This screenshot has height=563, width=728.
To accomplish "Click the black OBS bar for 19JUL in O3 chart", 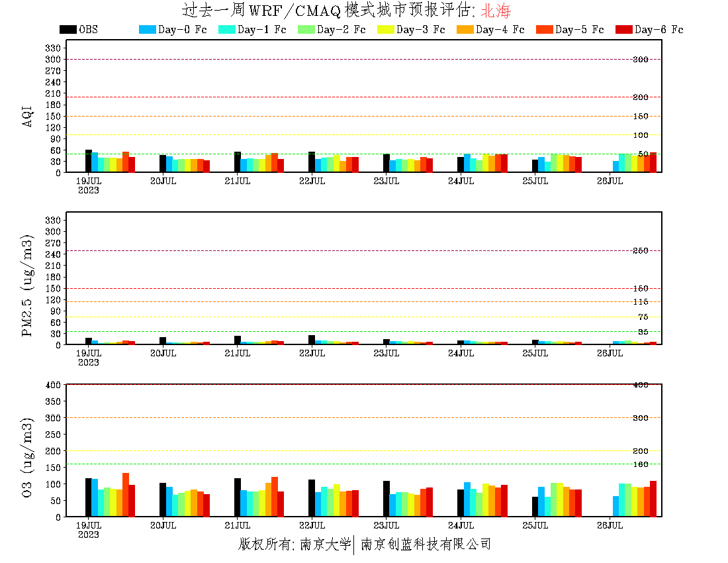I will (88, 497).
